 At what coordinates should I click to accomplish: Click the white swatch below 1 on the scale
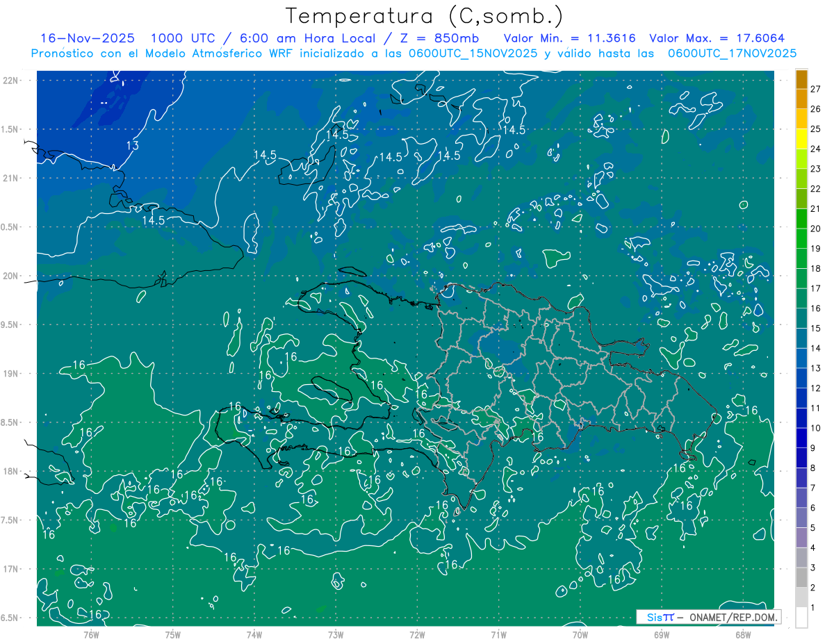801,618
